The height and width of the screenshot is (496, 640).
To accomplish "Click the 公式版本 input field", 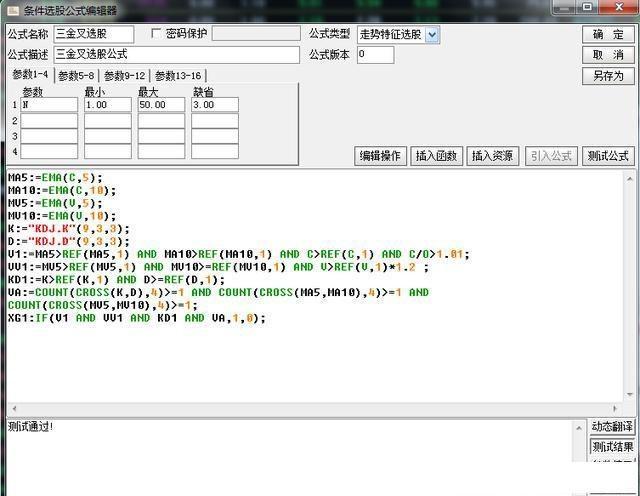I will coord(375,54).
